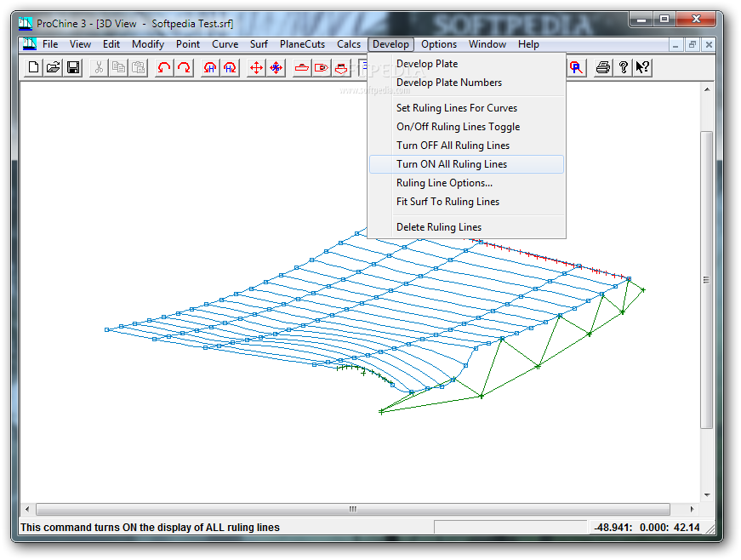The image size is (741, 560).
Task: Open the Window menu
Action: point(487,44)
